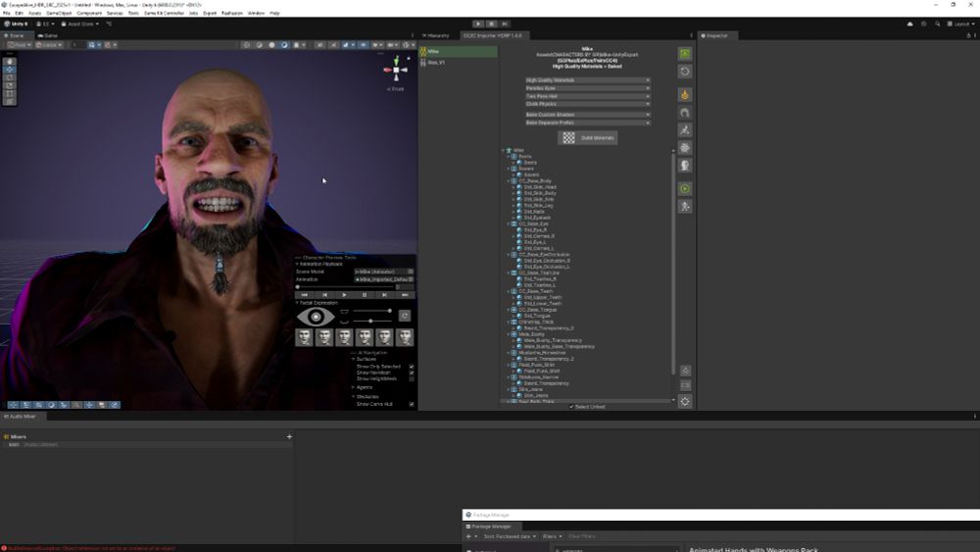The height and width of the screenshot is (552, 980).
Task: Open Bake Custom Shaders dropdown
Action: pos(587,115)
